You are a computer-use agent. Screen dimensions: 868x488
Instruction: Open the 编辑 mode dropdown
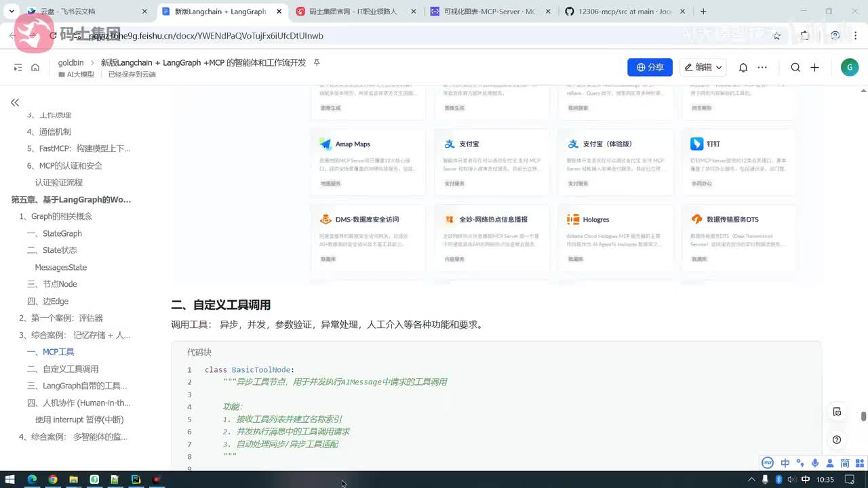pyautogui.click(x=703, y=67)
